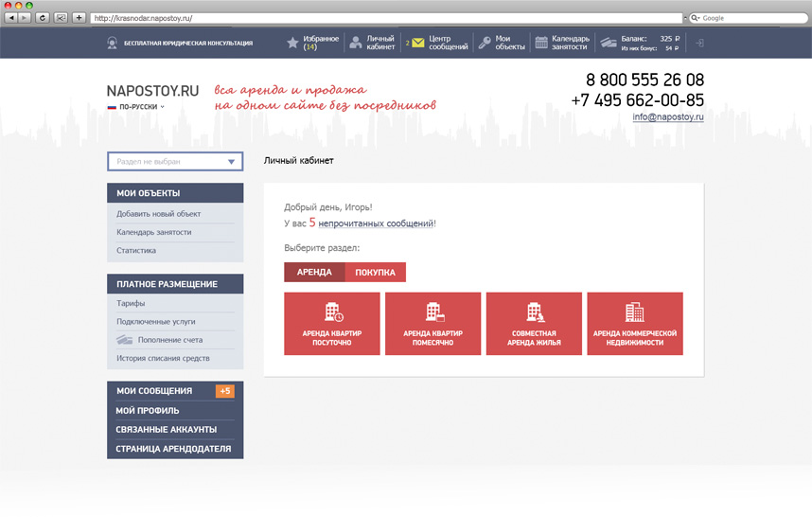This screenshot has width=812, height=517.
Task: Open 'Статистика' in the sidebar
Action: tap(136, 251)
